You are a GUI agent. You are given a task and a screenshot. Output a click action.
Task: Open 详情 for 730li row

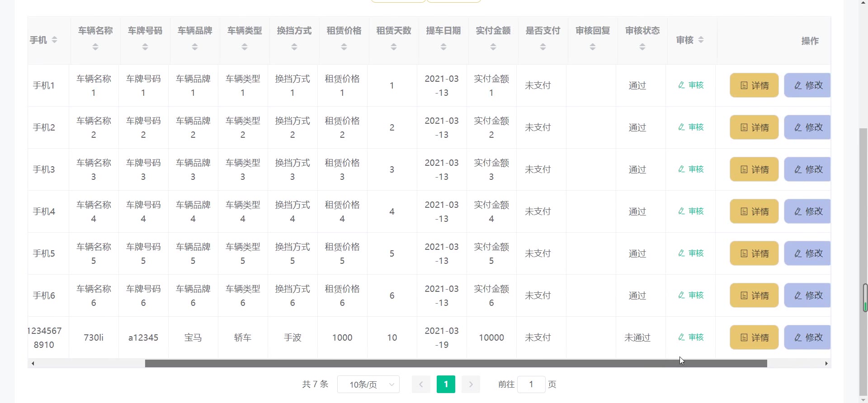(x=754, y=337)
